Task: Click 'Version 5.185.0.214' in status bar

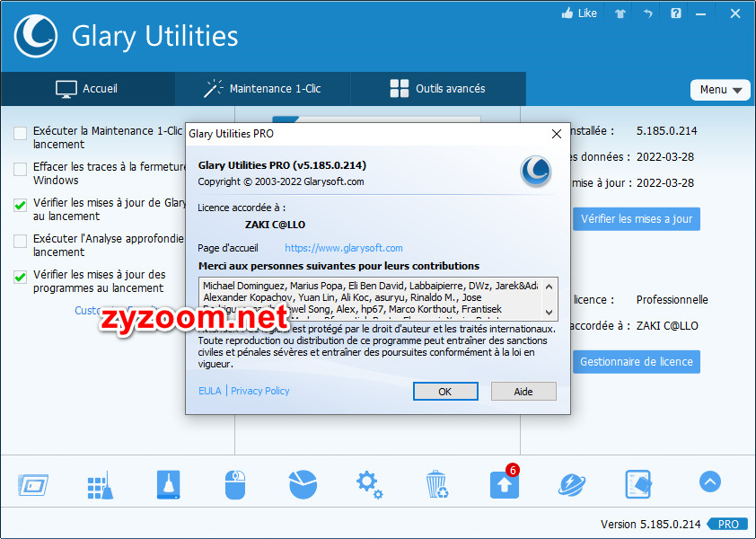Action: [x=650, y=524]
